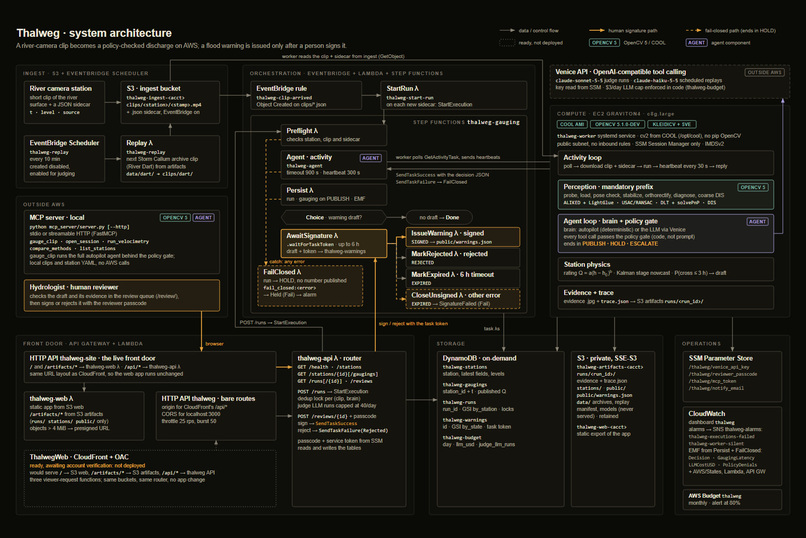This screenshot has width=806, height=538.
Task: Select the "COOL AMI" badge
Action: (572, 124)
